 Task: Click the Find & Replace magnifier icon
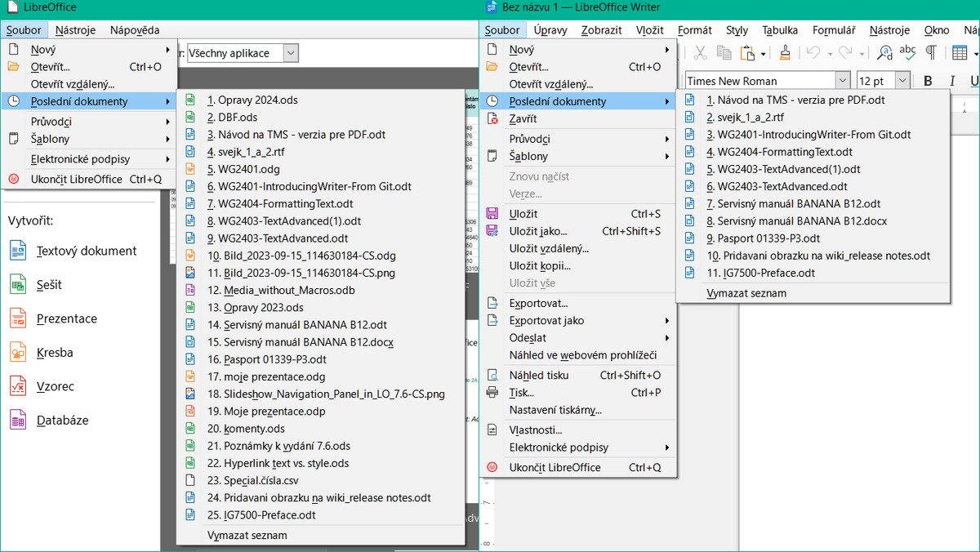click(884, 53)
